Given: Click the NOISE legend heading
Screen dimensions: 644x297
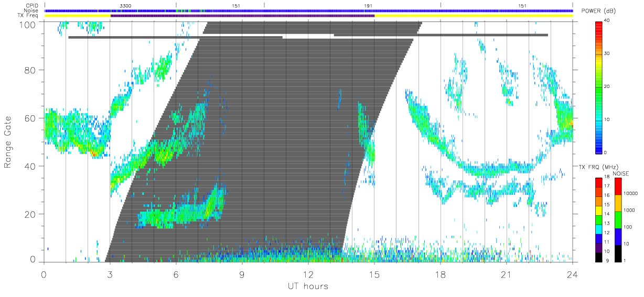Looking at the screenshot, I should [621, 173].
